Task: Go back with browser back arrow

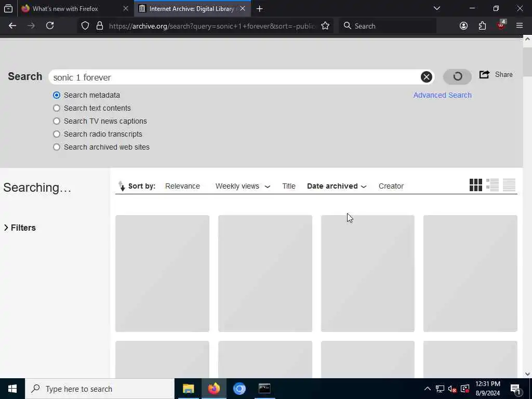Action: pos(12,26)
